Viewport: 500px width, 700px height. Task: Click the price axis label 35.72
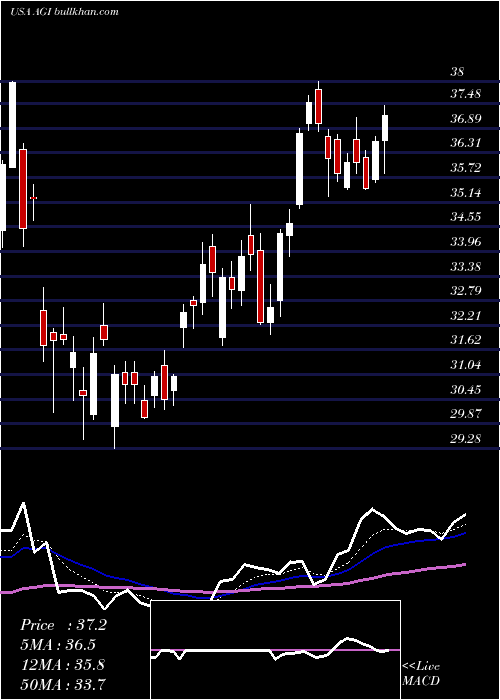(x=466, y=168)
